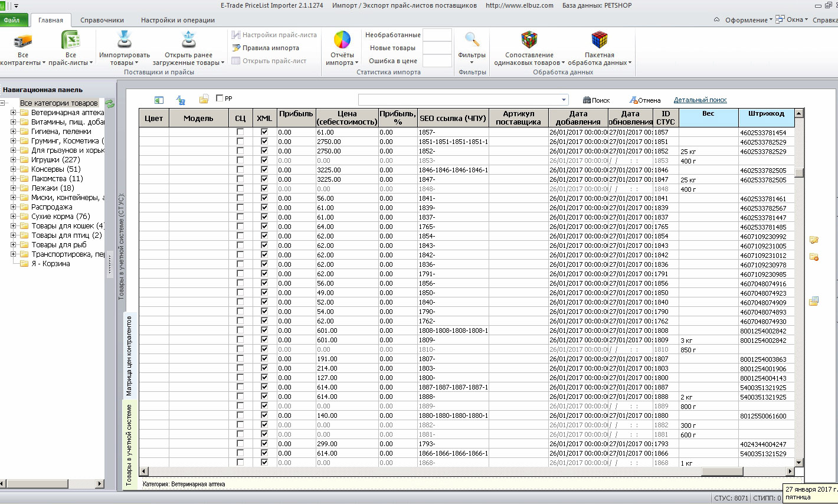The image size is (838, 504).
Task: Click the Открыть прайс-лист button
Action: click(269, 61)
